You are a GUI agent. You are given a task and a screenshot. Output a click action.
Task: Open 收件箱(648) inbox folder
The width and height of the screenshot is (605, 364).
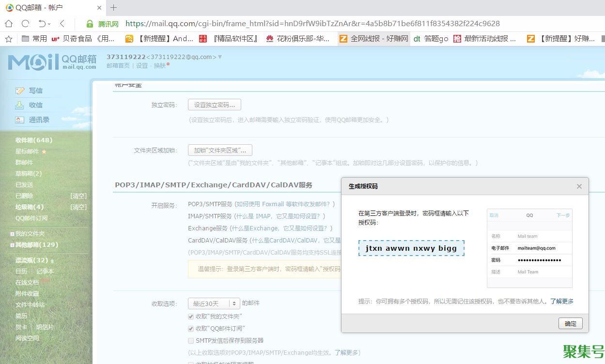[34, 140]
